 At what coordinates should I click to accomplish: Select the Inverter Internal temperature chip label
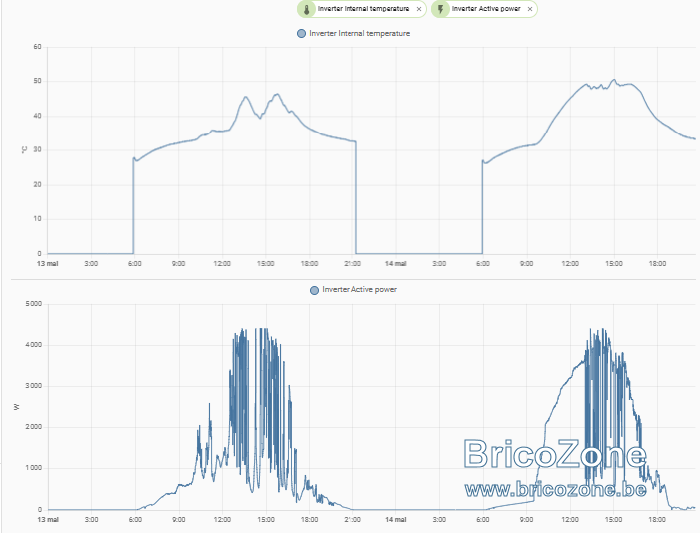(363, 9)
